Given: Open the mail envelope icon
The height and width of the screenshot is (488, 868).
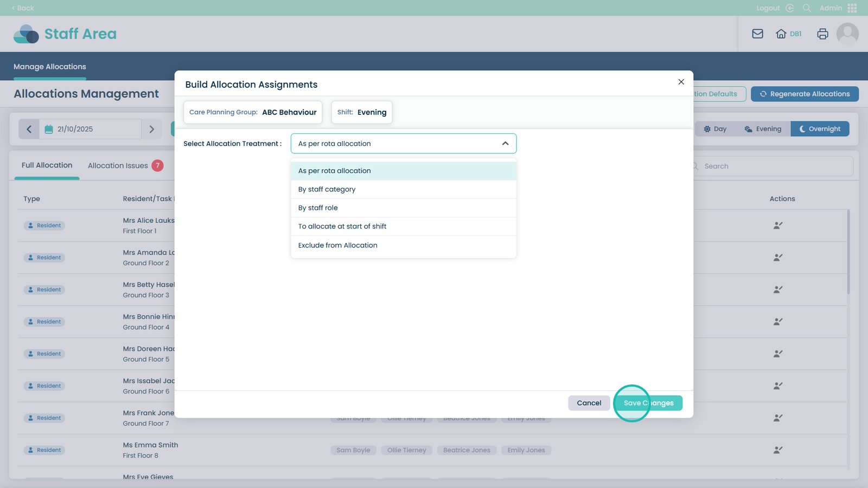Looking at the screenshot, I should click(757, 34).
